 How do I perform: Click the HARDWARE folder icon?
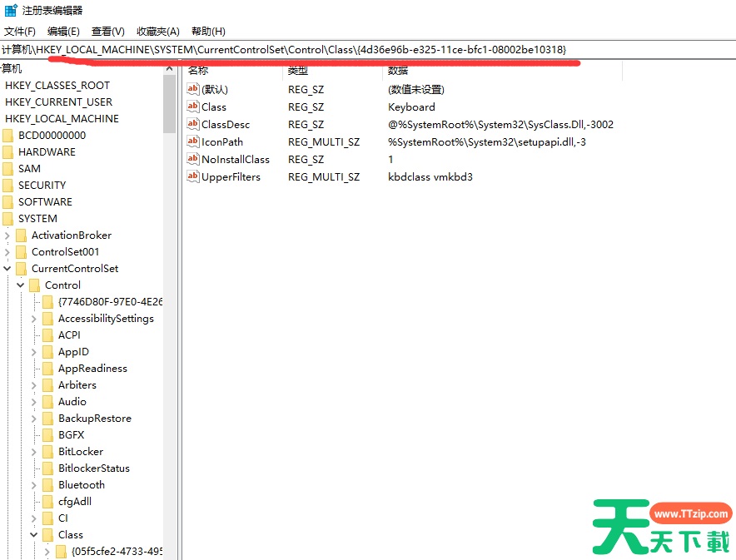pos(8,152)
